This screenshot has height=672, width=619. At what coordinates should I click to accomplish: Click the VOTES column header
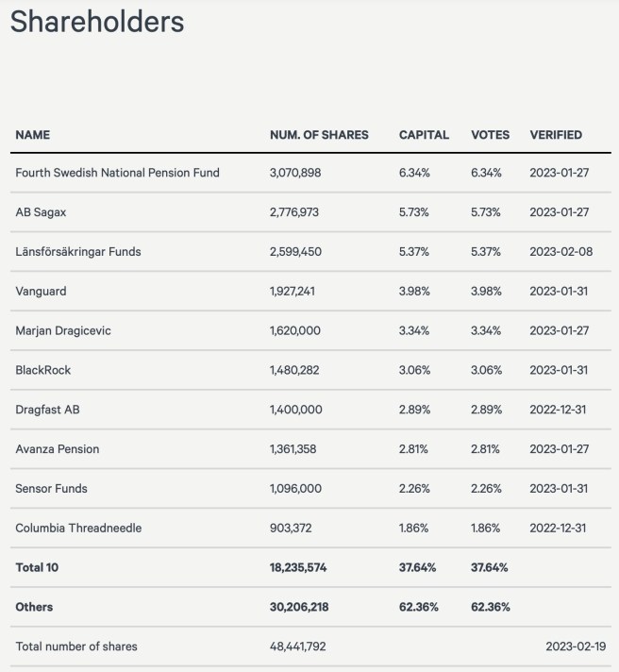click(x=490, y=135)
